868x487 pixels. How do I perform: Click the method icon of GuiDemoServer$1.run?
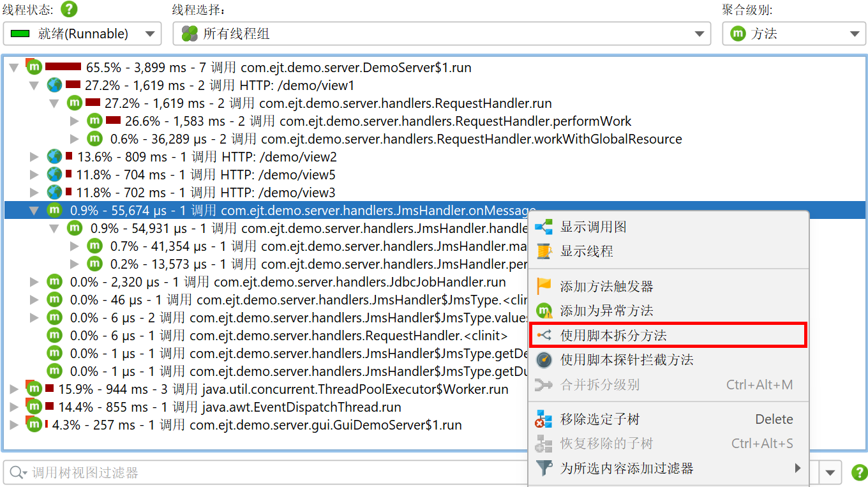(34, 424)
